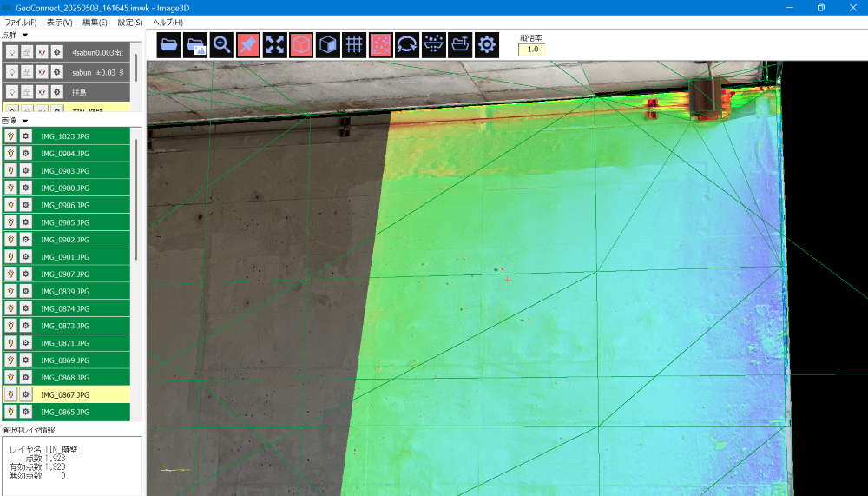The image size is (868, 496).
Task: Expand the 画像 panel dropdown arrow
Action: (x=25, y=121)
